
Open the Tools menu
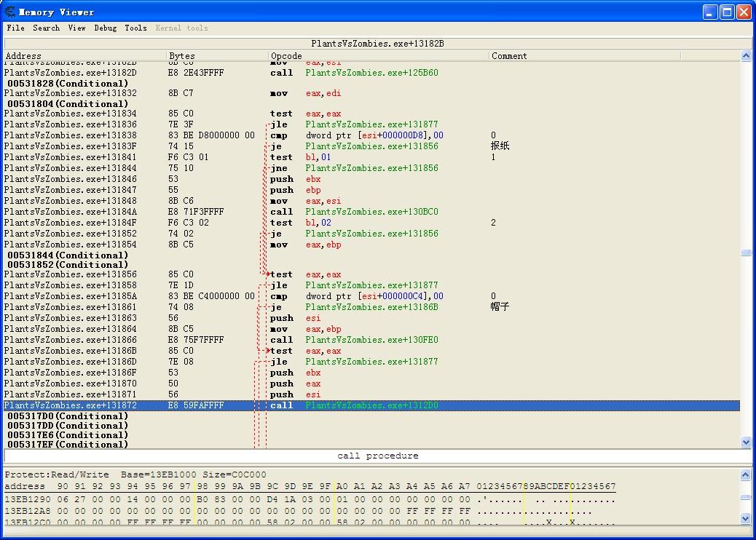(x=135, y=28)
